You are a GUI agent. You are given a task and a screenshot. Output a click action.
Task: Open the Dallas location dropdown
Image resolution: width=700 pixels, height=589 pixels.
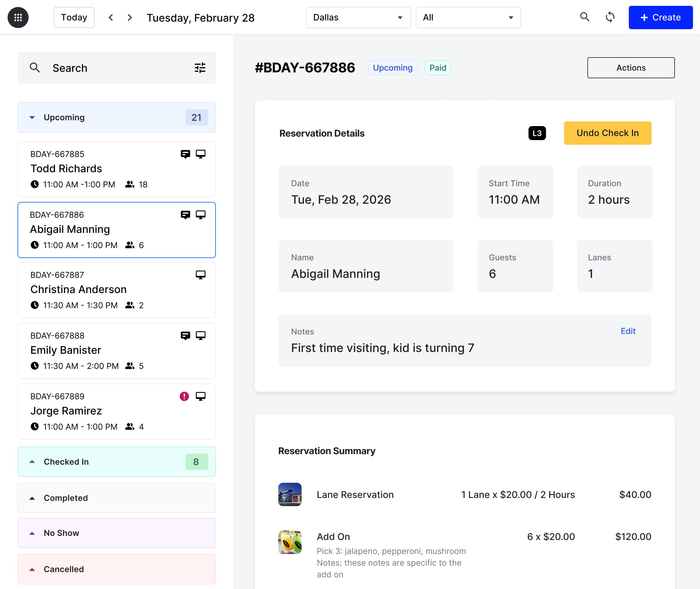(x=358, y=17)
